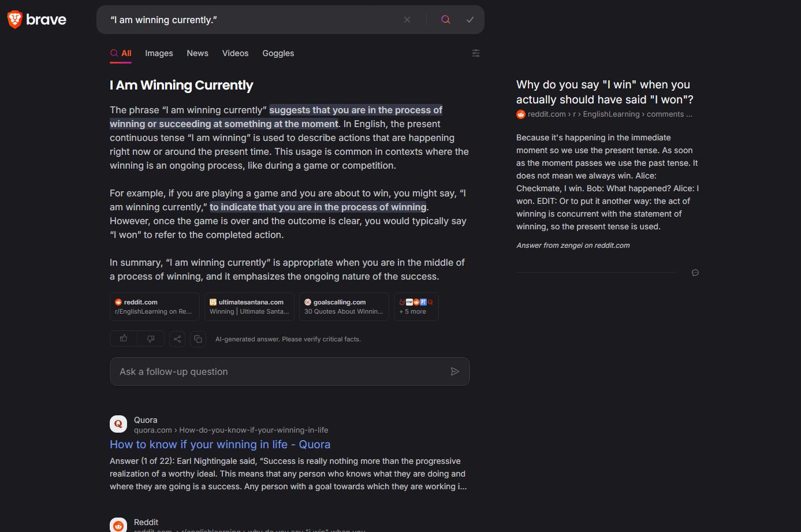Screen dimensions: 801x532
Task: Switch to the Images tab
Action: [x=159, y=53]
